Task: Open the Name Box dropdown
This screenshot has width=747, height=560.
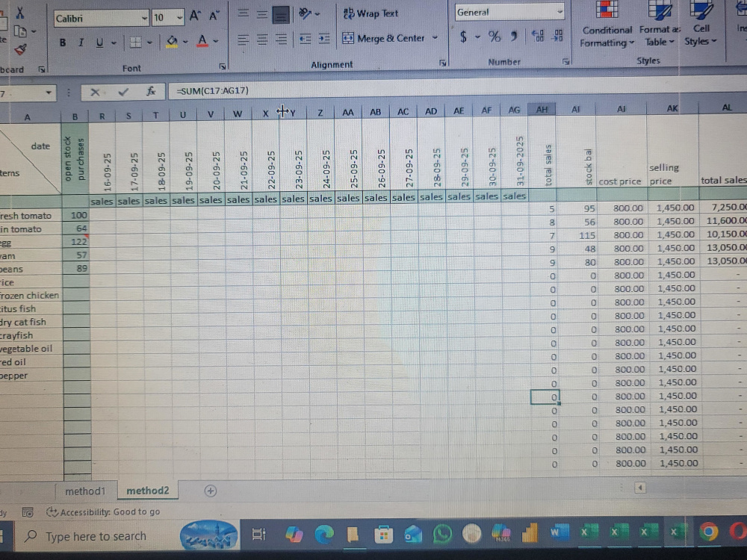Action: 49,93
